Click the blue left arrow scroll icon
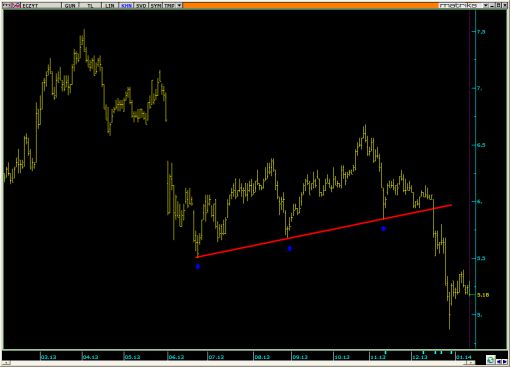This screenshot has width=510, height=367. [x=499, y=362]
